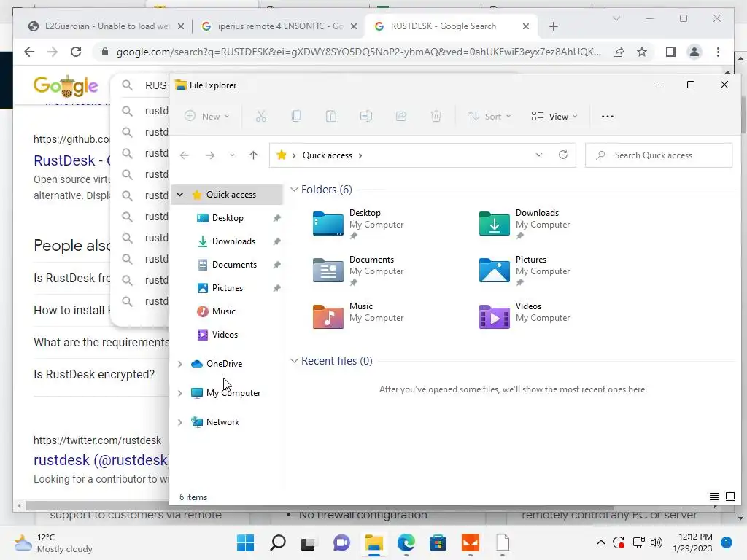The width and height of the screenshot is (747, 560).
Task: Open the clock and date at 12:12 PM
Action: click(692, 542)
